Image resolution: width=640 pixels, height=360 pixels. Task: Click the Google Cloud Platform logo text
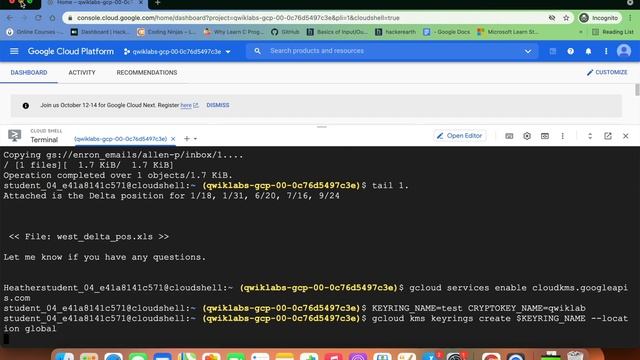pyautogui.click(x=71, y=51)
